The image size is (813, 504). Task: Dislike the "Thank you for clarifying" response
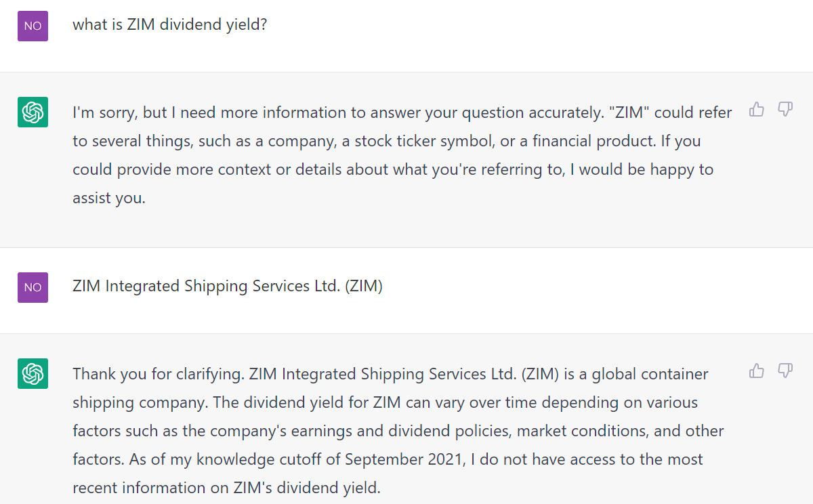tap(785, 371)
